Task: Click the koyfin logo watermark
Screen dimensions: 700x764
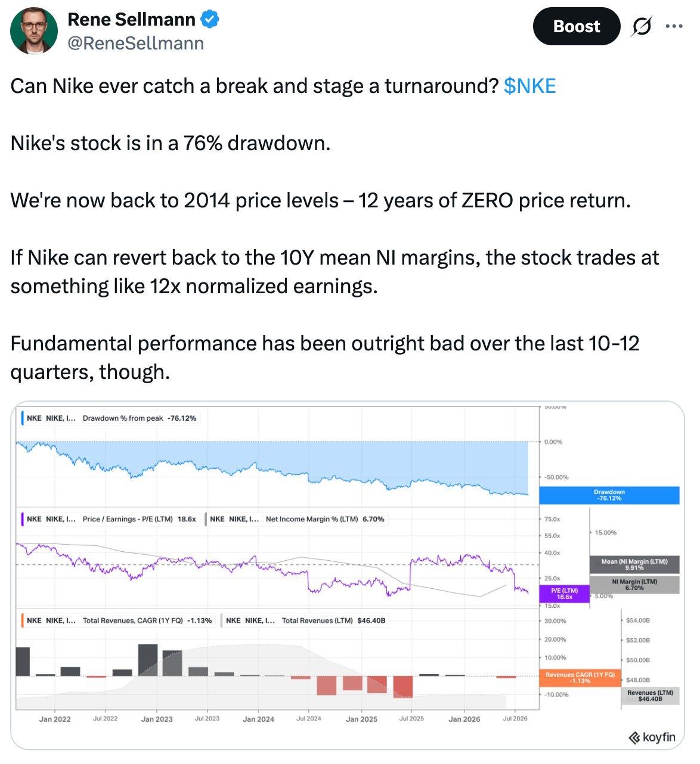Action: [652, 737]
